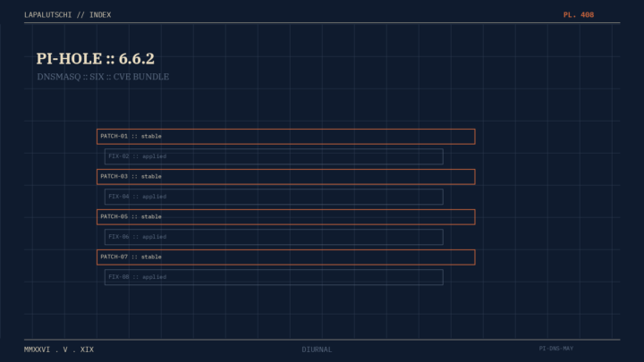Click the DIURNAL footer label

[x=317, y=349]
